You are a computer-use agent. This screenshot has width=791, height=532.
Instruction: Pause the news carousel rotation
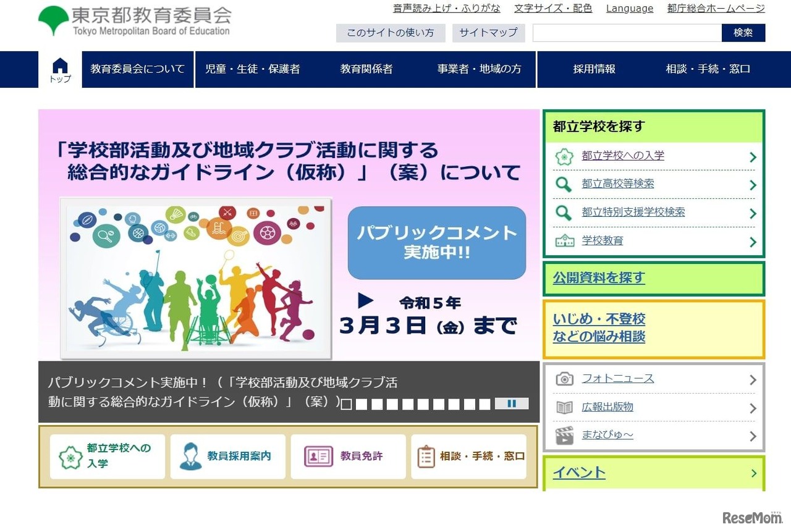512,403
